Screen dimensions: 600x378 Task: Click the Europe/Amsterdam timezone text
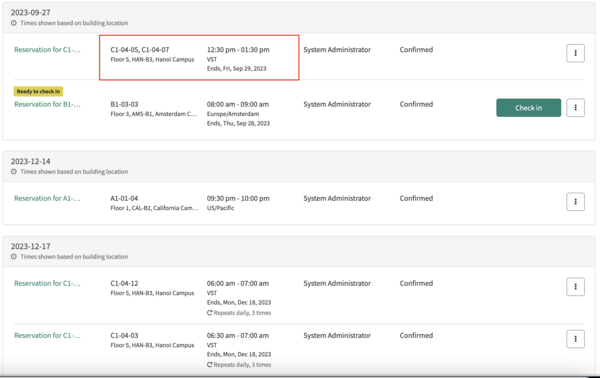(x=233, y=114)
